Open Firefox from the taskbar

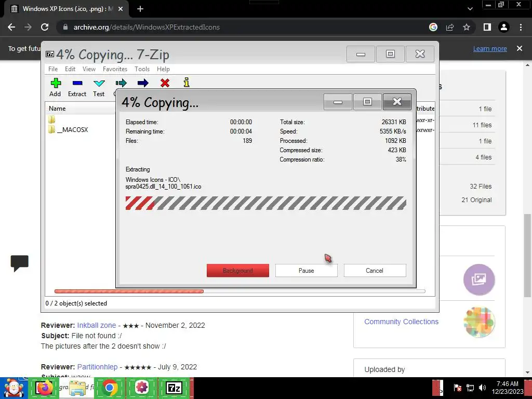point(44,388)
